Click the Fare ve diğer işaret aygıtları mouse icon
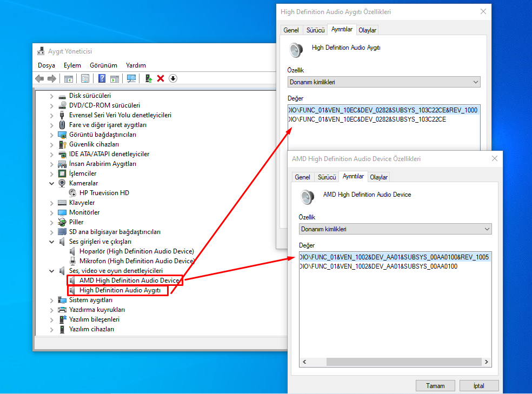Screen dimensions: 532x394 coord(62,125)
